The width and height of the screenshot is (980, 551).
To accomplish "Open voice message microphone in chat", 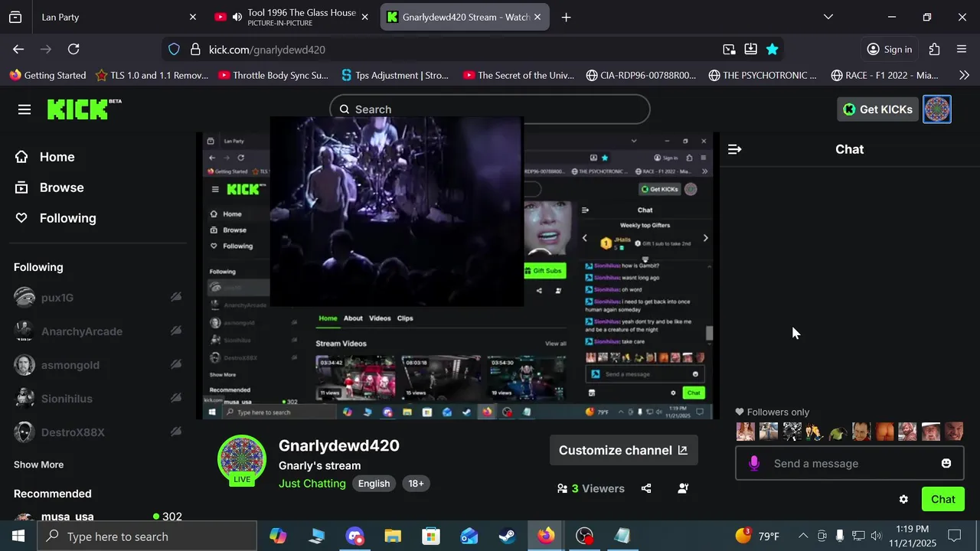I will tap(754, 463).
